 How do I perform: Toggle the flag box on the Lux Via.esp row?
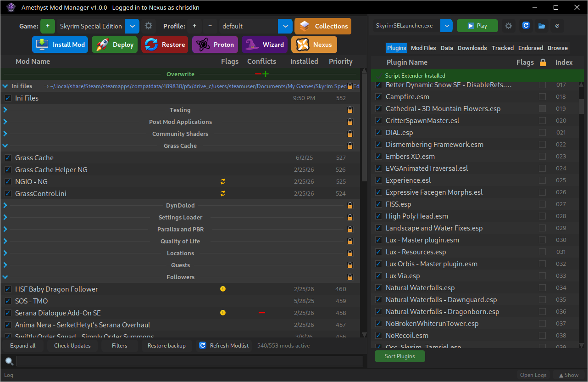542,275
